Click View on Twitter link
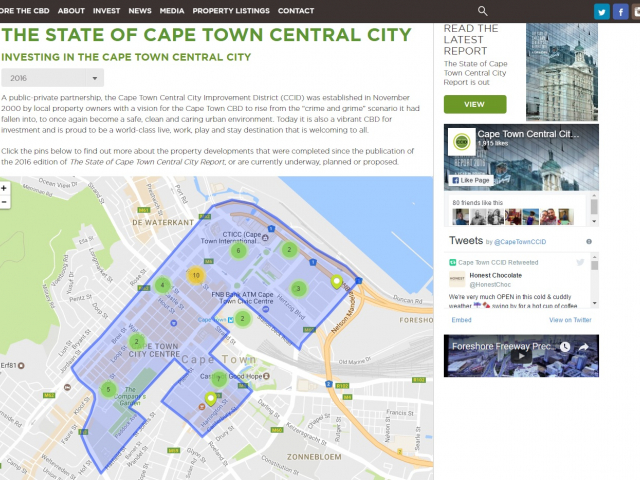The image size is (640, 480). 570,320
